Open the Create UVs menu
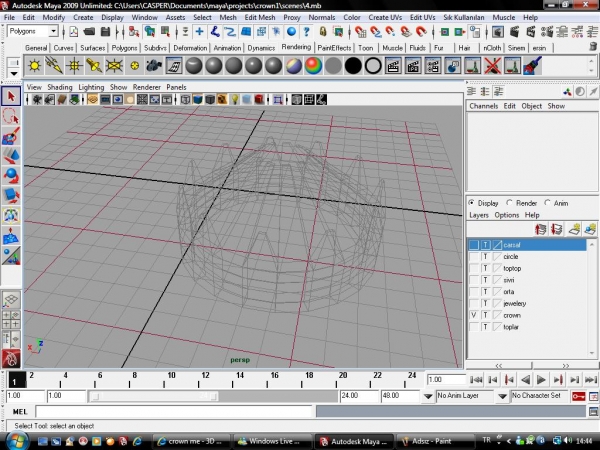This screenshot has height=450, width=600. (385, 17)
